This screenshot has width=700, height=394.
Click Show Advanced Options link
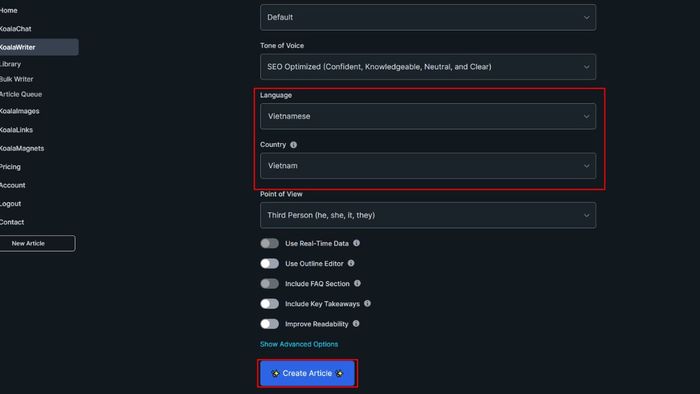click(299, 344)
